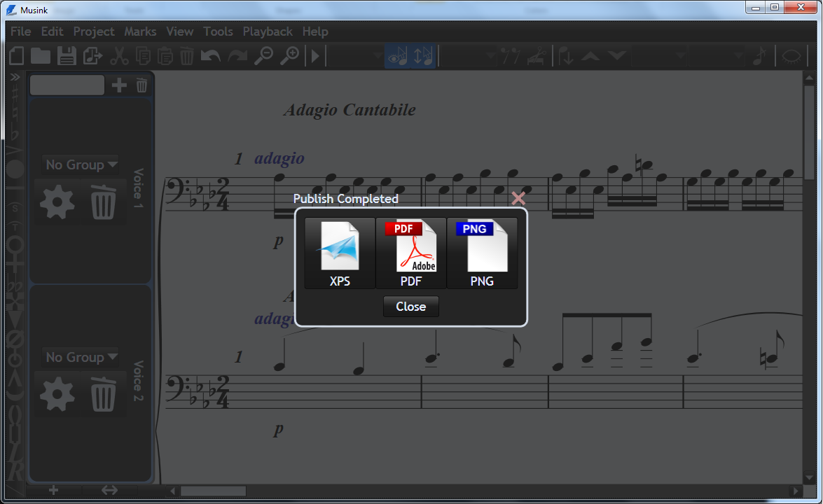Click the small trash beside voice name field
This screenshot has width=823, height=504.
(x=141, y=85)
